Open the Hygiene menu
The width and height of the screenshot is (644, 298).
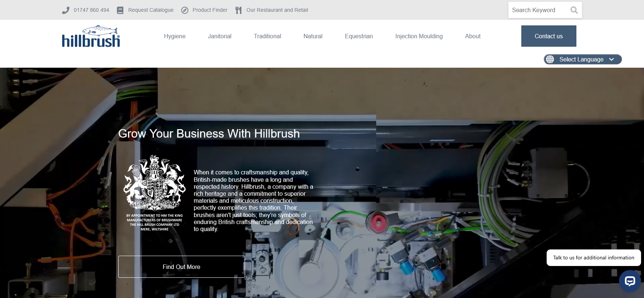tap(175, 36)
